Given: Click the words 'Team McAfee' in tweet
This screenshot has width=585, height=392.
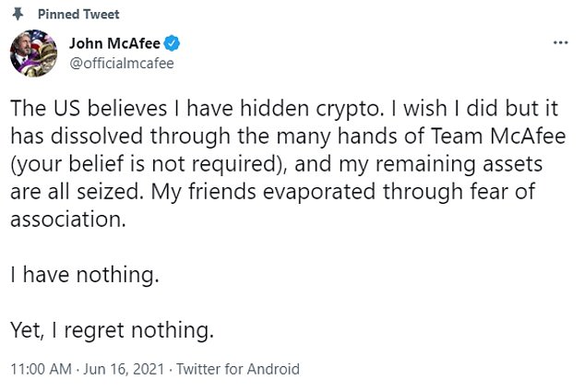Looking at the screenshot, I should click(498, 136).
